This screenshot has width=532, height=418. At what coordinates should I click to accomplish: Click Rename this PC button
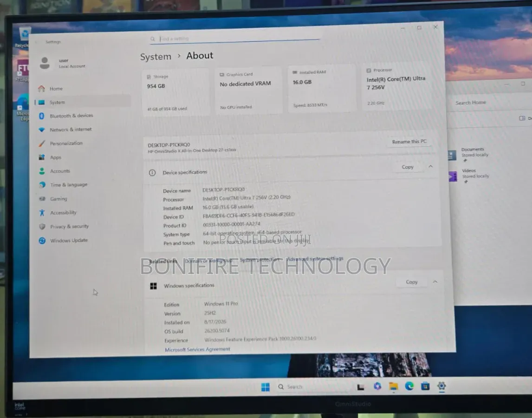[x=409, y=142]
